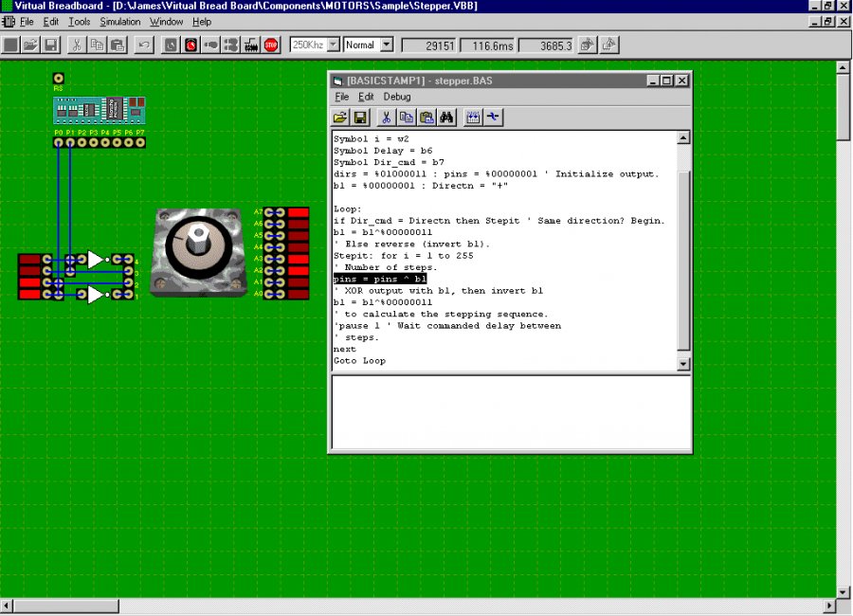Click code editor scrollbar up arrow
Viewport: 853px width, 616px height.
683,137
